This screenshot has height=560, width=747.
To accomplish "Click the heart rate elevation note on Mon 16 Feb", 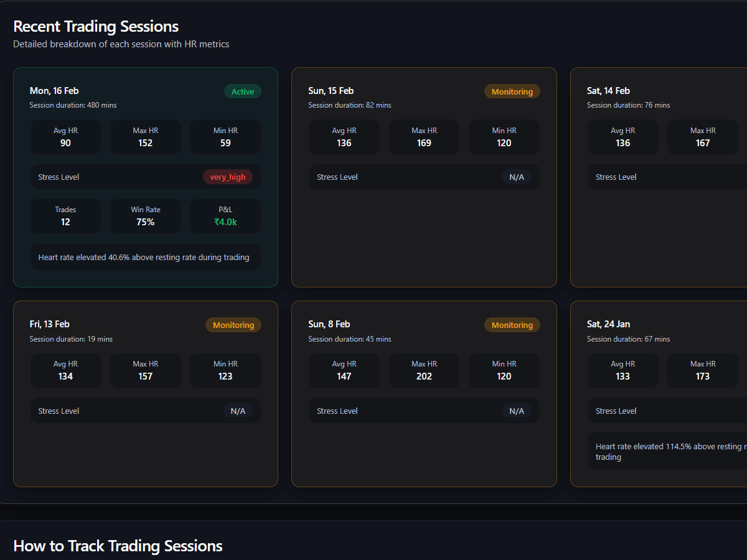I will (x=145, y=256).
